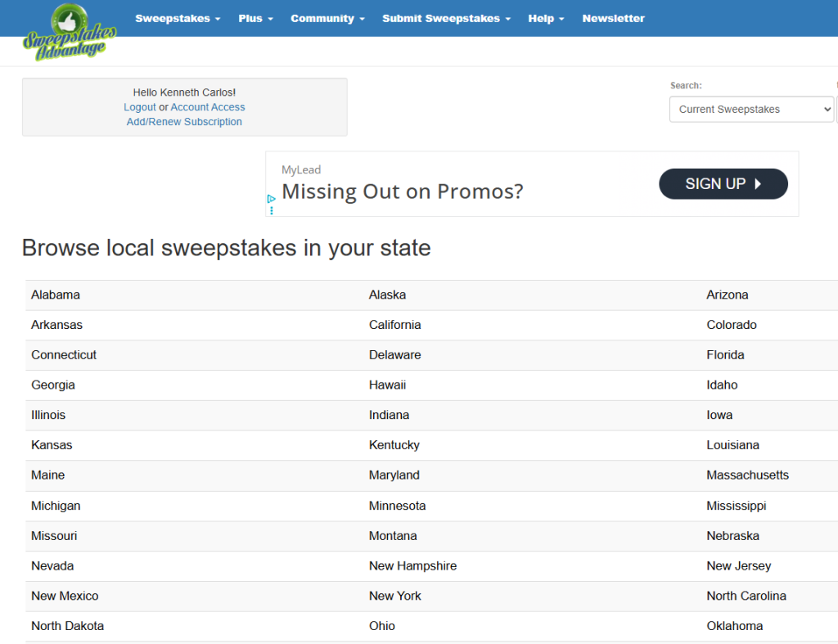
Task: Select Florida from the state list
Action: click(725, 355)
